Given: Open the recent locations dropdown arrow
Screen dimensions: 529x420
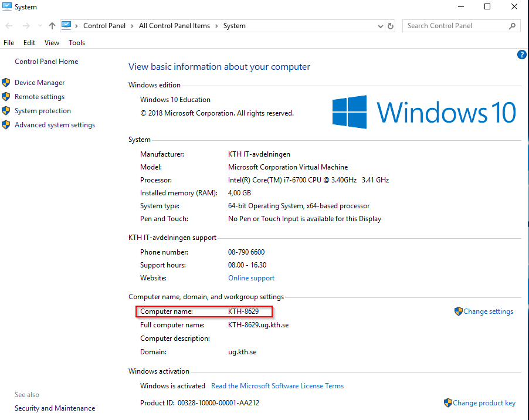Looking at the screenshot, I should coord(39,26).
